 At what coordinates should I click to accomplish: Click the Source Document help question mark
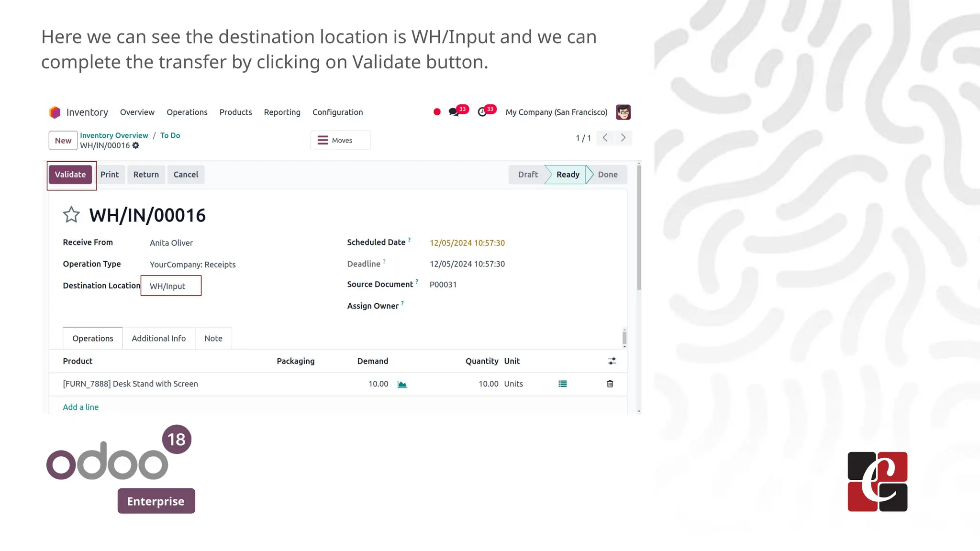coord(417,281)
